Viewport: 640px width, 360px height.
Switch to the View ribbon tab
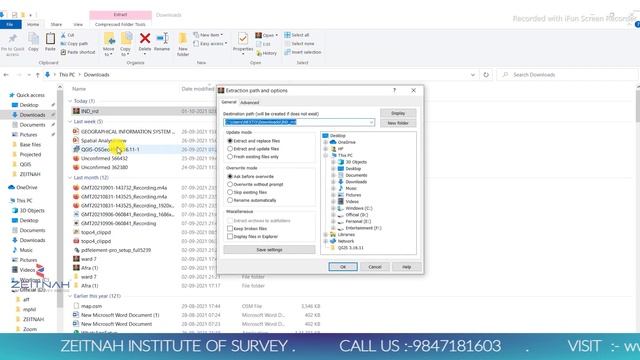pos(78,24)
